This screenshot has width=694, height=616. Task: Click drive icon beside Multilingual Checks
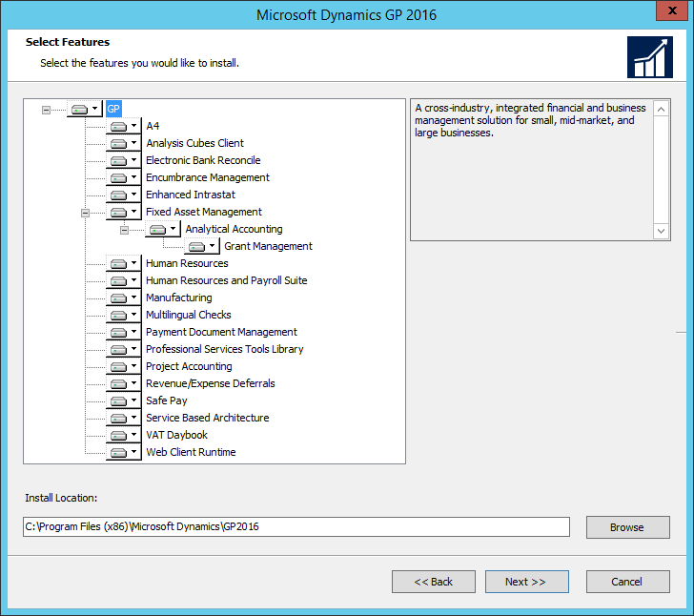[124, 316]
